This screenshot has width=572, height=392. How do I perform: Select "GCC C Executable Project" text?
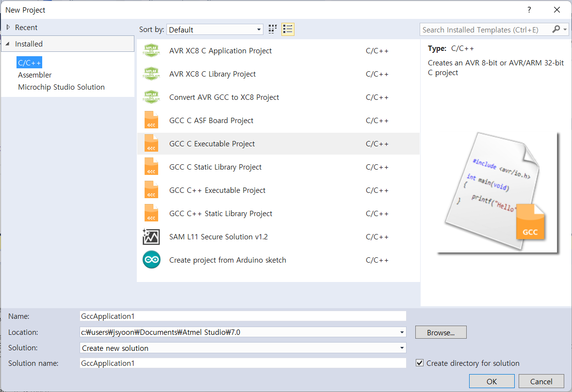(x=212, y=143)
